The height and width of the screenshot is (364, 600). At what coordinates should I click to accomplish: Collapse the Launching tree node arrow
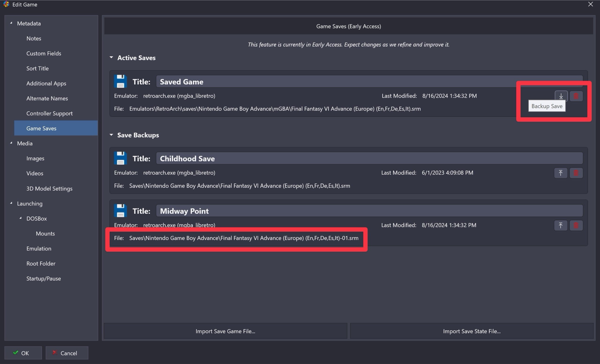[11, 203]
